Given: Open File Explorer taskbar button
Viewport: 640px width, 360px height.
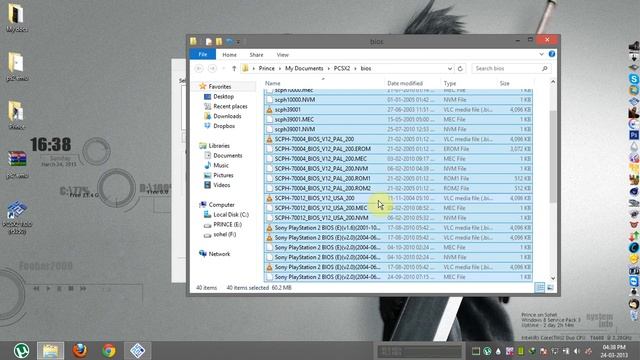Looking at the screenshot, I should tap(51, 351).
